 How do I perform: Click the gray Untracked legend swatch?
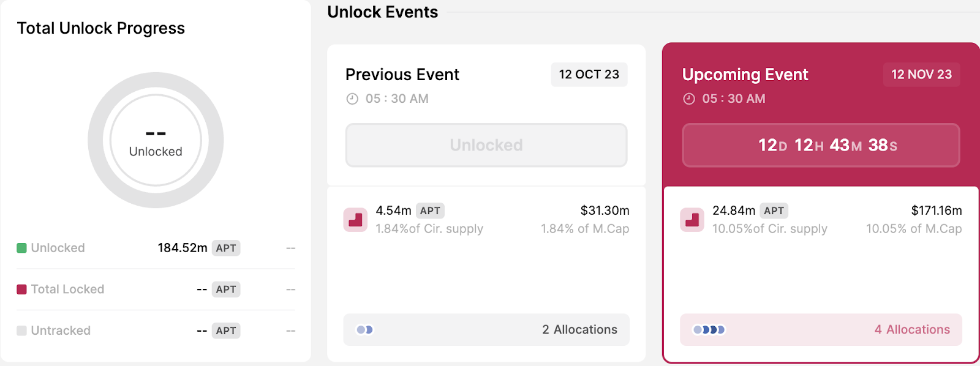(x=21, y=331)
